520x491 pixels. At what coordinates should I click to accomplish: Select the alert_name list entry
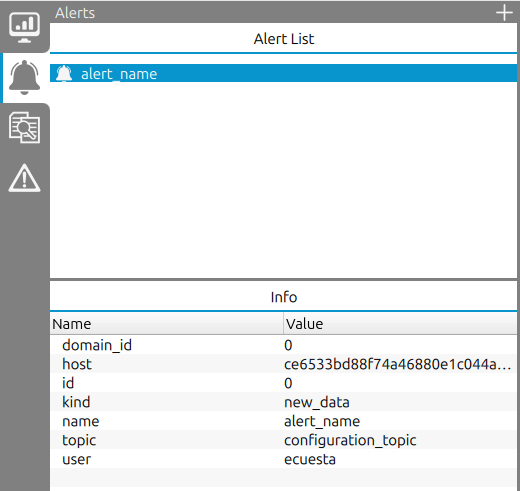pos(283,73)
